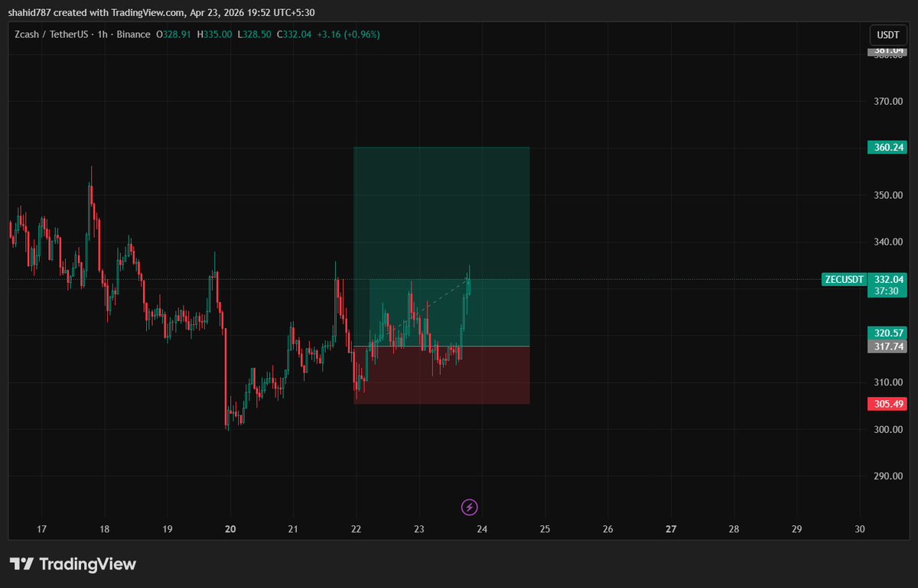Viewport: 918px width, 588px height.
Task: Click the shahid787 username text
Action: point(30,12)
